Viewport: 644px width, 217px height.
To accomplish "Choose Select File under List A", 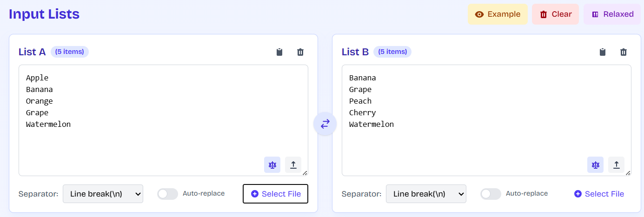I will coord(275,194).
